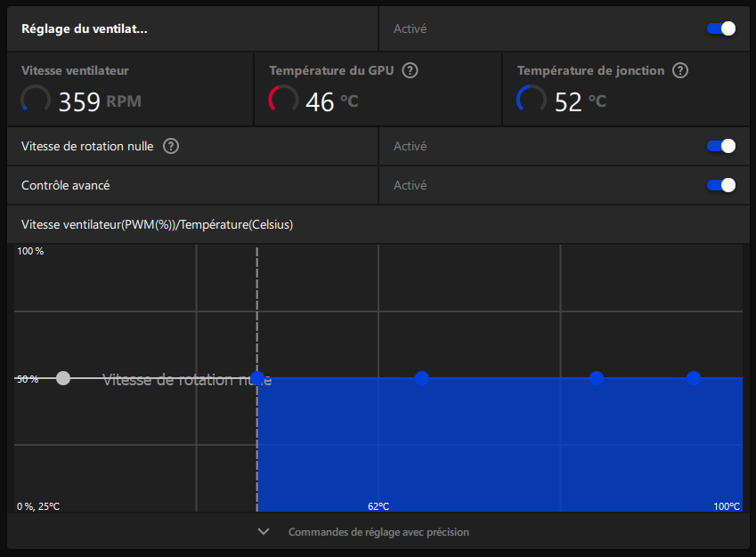Image resolution: width=756 pixels, height=557 pixels.
Task: Click the Commandes de réglage avec précision label
Action: [x=378, y=531]
